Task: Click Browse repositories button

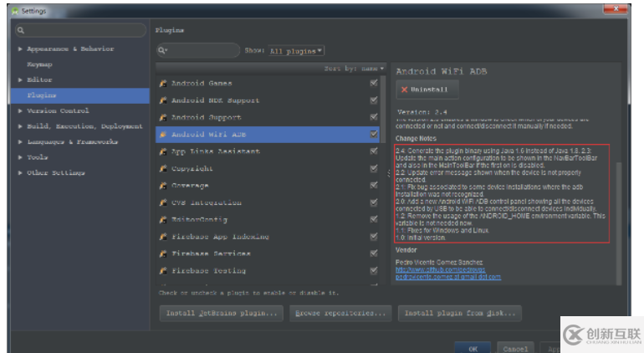Action: coord(340,313)
